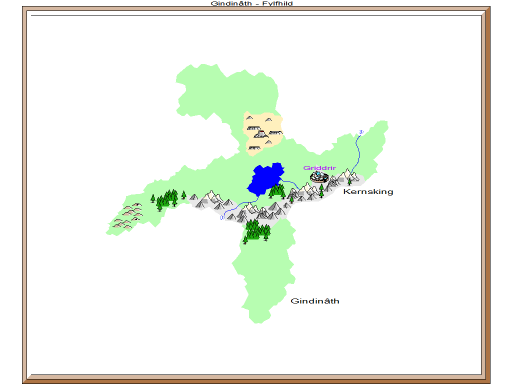Viewport: 512px width, 384px height.
Task: Select the tan hills region
Action: tap(263, 133)
